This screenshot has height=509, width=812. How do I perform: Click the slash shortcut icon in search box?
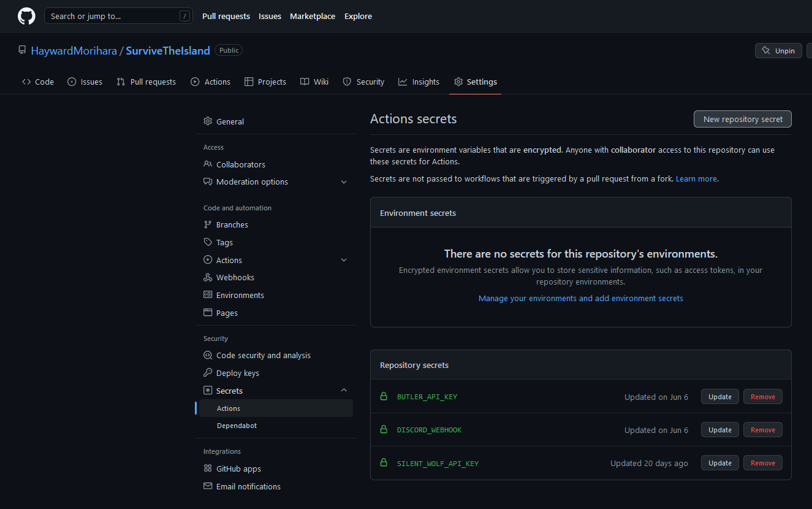[184, 16]
